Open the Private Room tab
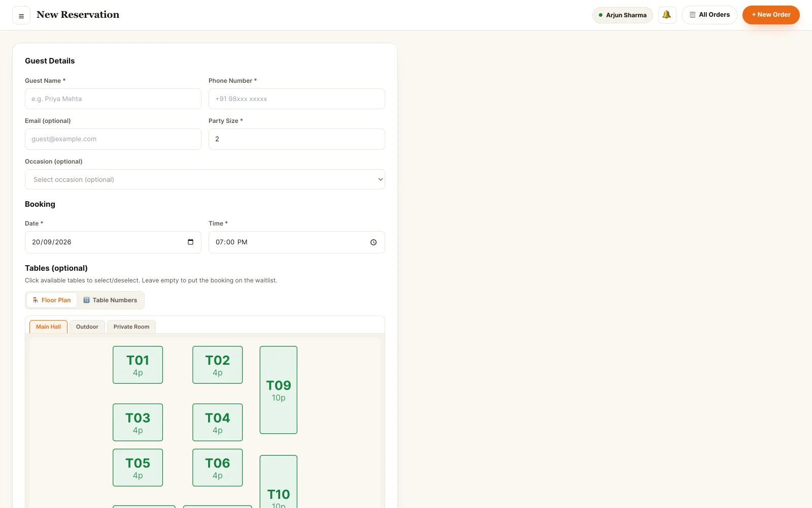This screenshot has height=508, width=812. pyautogui.click(x=131, y=327)
